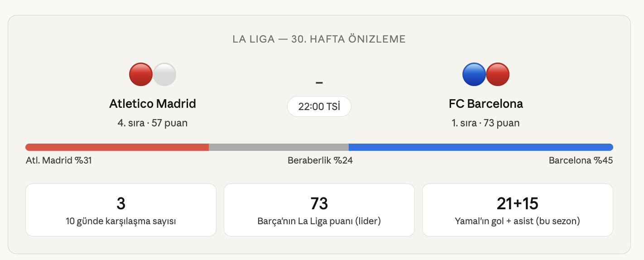Image resolution: width=644 pixels, height=260 pixels.
Task: Click the Beraberlik %24 label
Action: point(320,160)
